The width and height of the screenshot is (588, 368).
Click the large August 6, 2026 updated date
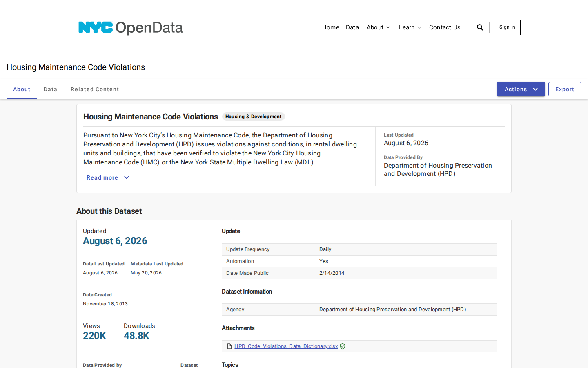click(115, 241)
